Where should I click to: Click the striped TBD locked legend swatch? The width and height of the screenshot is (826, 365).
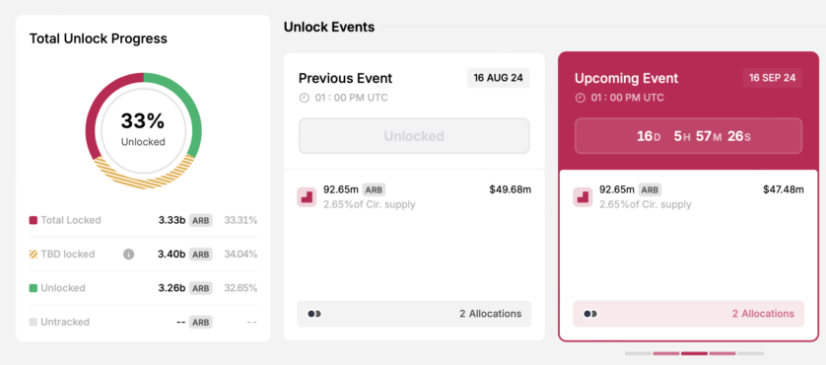(33, 254)
